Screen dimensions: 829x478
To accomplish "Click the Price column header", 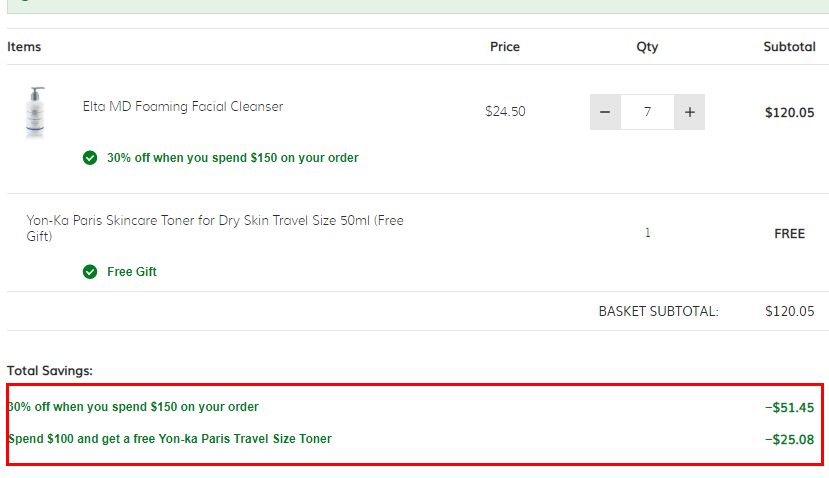I will coord(505,47).
